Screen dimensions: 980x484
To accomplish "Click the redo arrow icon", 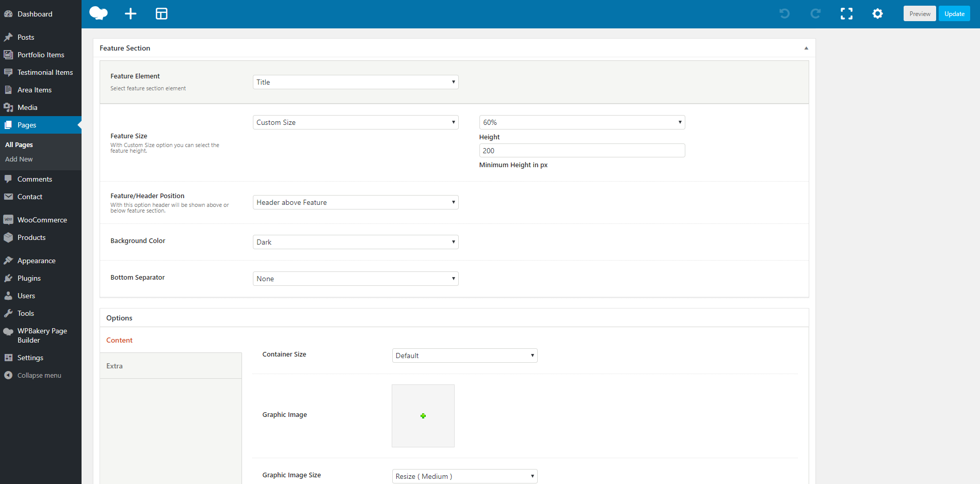I will click(x=815, y=13).
